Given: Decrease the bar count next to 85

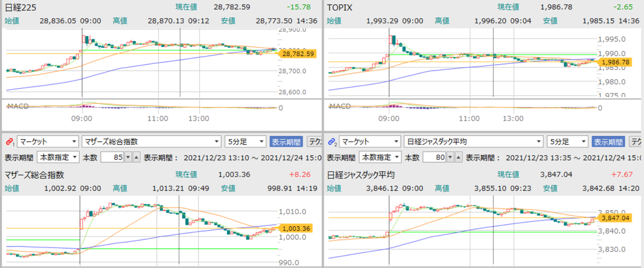Looking at the screenshot, I should (x=128, y=157).
